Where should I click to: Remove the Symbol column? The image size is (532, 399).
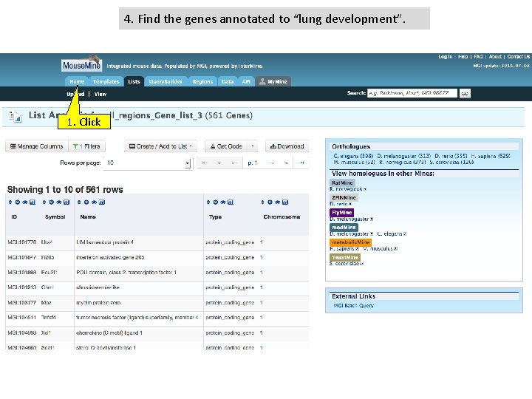(x=52, y=202)
